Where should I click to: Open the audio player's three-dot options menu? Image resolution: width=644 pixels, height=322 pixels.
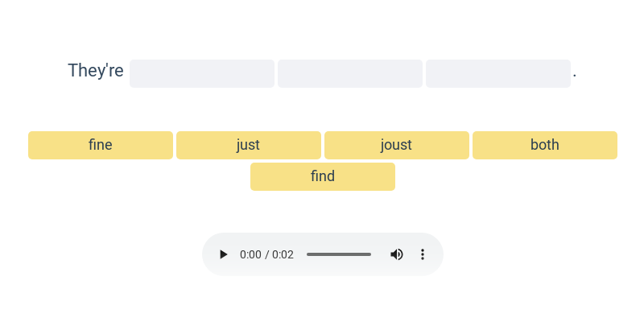point(422,254)
